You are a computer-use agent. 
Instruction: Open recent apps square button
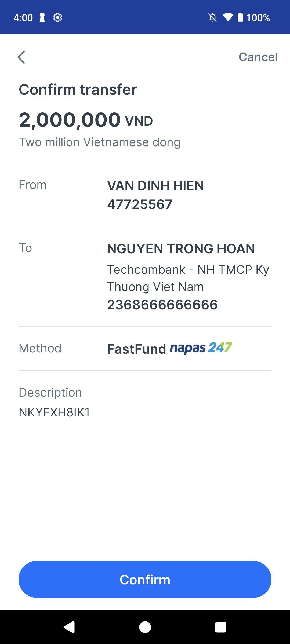tap(220, 627)
